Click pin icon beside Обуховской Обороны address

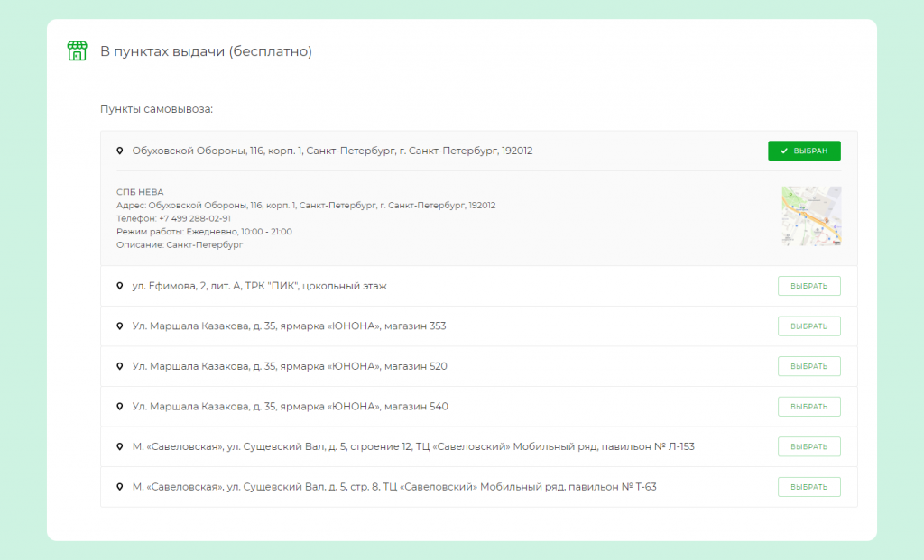tap(120, 151)
